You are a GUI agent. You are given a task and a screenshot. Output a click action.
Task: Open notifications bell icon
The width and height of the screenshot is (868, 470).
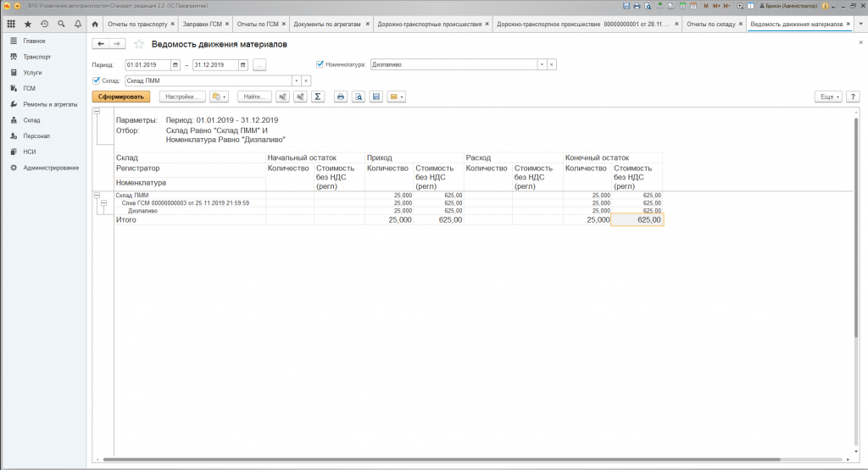coord(77,25)
